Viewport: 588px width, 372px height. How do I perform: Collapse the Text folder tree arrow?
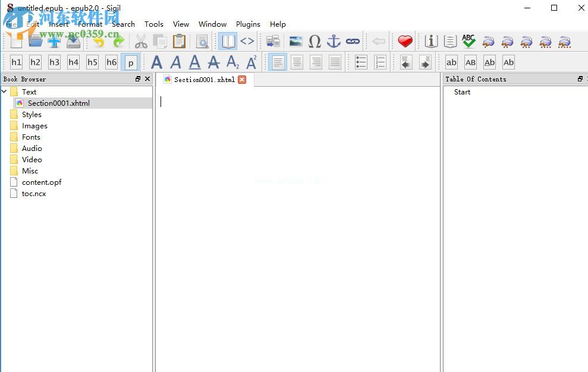(x=5, y=92)
